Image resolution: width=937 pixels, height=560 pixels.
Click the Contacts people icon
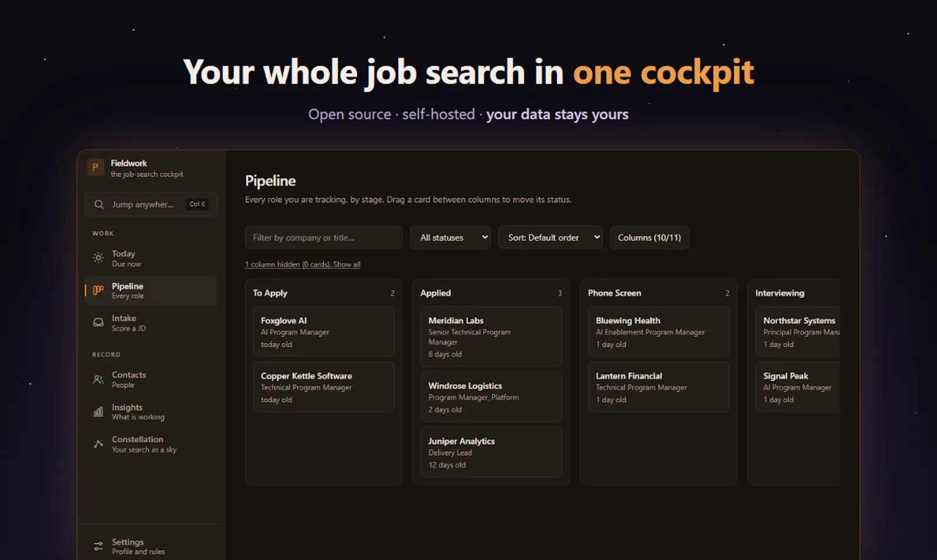click(98, 379)
